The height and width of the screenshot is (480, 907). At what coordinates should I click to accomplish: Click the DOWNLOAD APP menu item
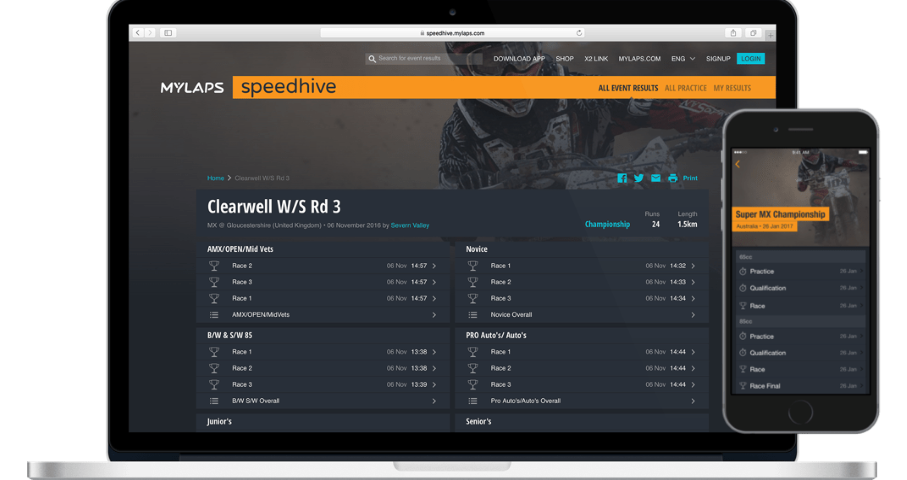[x=519, y=59]
